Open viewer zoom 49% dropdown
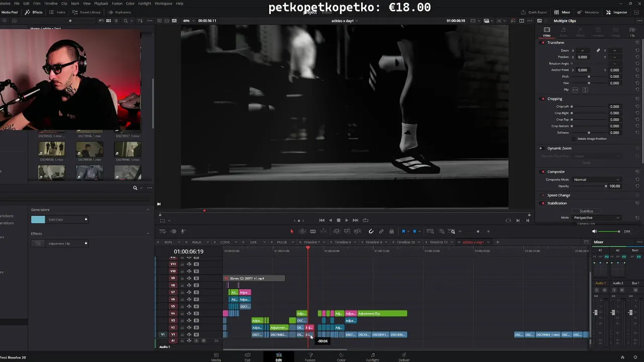This screenshot has width=644, height=362. coord(189,21)
